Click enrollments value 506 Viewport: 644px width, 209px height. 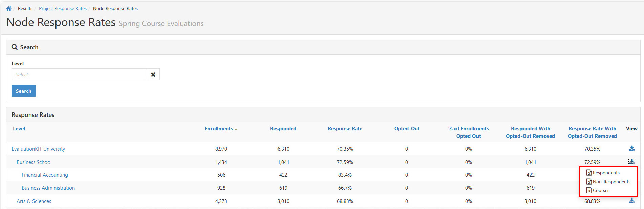(x=221, y=175)
